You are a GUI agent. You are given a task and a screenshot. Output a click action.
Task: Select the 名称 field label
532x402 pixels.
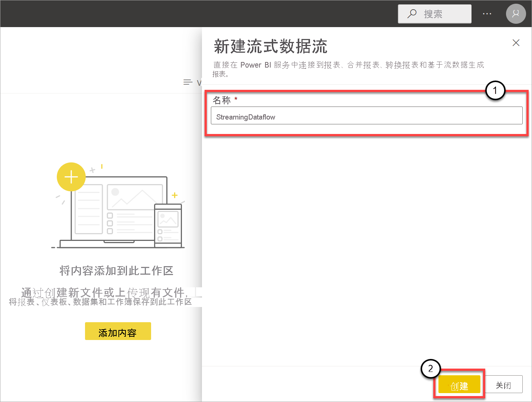[223, 99]
